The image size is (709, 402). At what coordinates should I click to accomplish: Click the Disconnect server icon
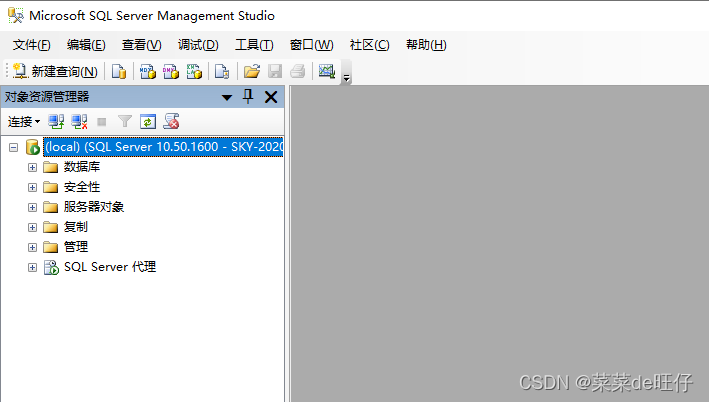coord(79,122)
